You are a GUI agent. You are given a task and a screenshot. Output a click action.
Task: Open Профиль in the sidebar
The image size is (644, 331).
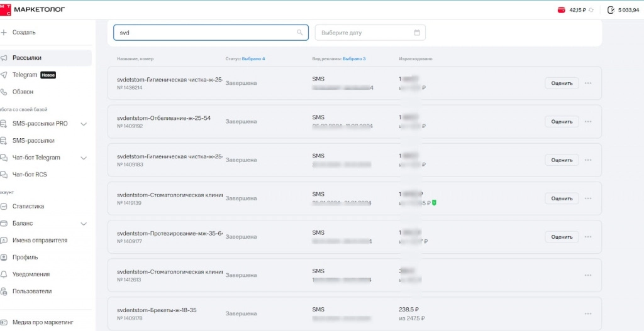pos(25,258)
